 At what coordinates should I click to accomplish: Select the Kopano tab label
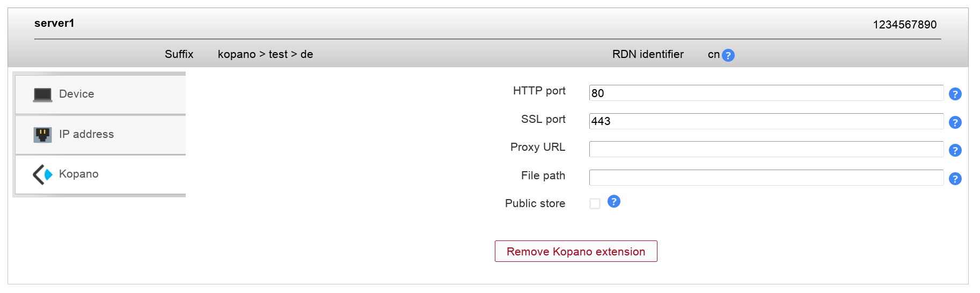coord(79,174)
